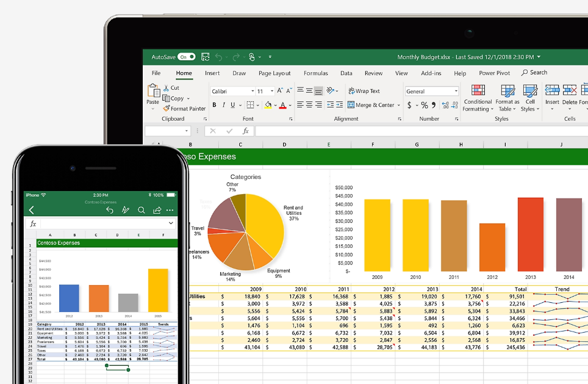Open the Formulas tab

point(316,73)
